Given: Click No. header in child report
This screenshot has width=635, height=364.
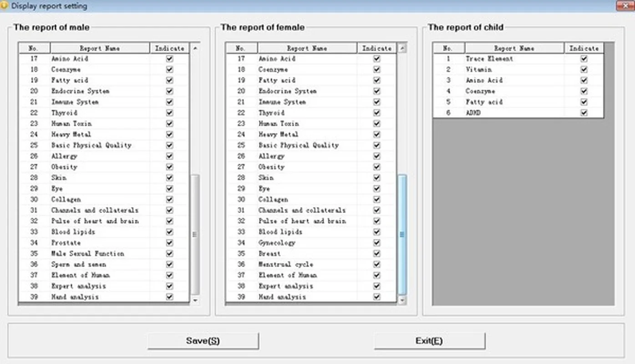Looking at the screenshot, I should tap(448, 48).
